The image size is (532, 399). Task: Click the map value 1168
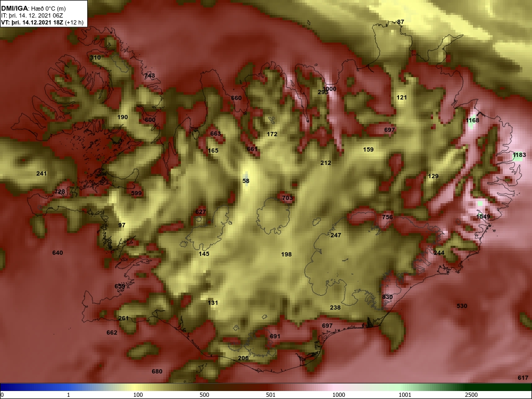pyautogui.click(x=472, y=120)
